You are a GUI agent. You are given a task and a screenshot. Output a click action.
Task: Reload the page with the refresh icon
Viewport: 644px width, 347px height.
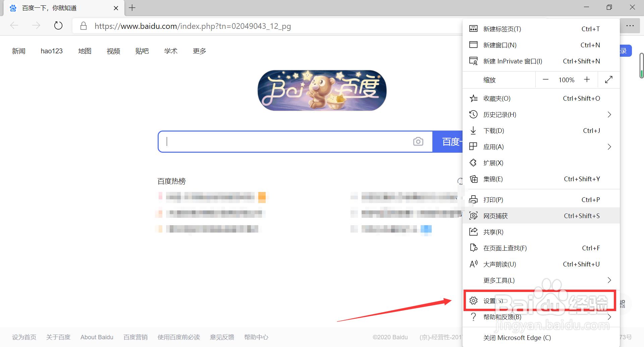(58, 26)
